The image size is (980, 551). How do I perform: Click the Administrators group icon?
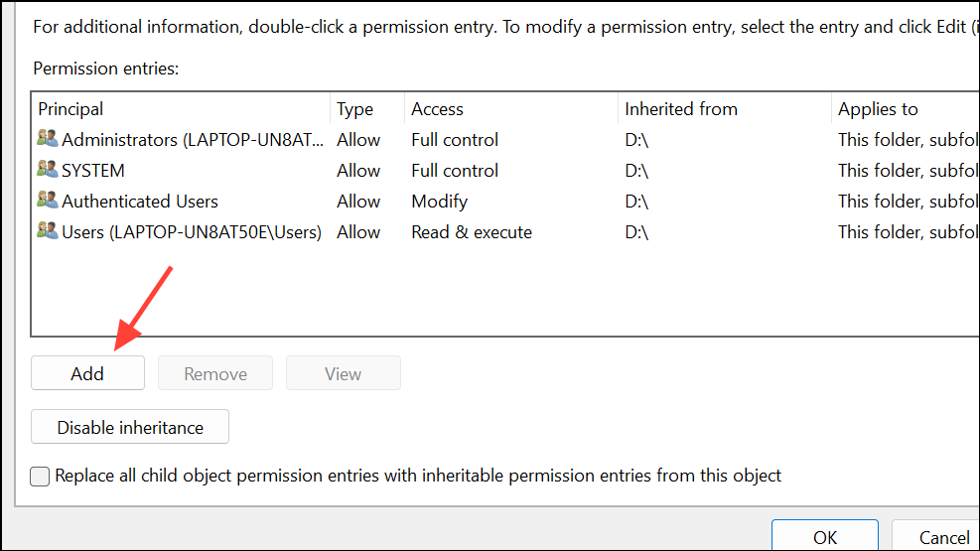(48, 140)
